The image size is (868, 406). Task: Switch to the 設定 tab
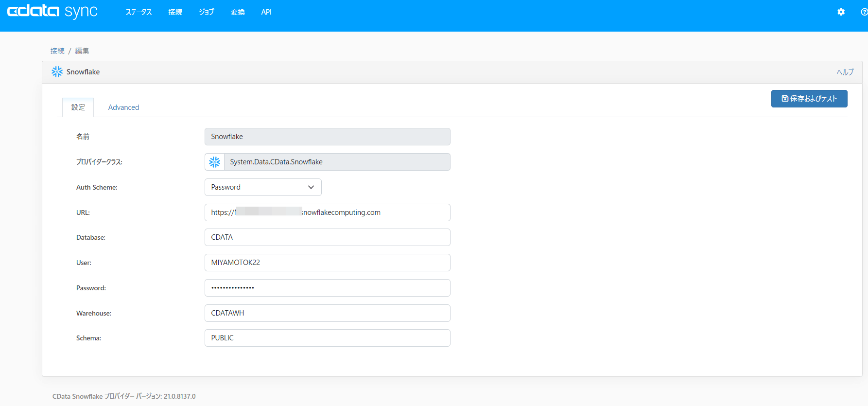click(x=78, y=107)
